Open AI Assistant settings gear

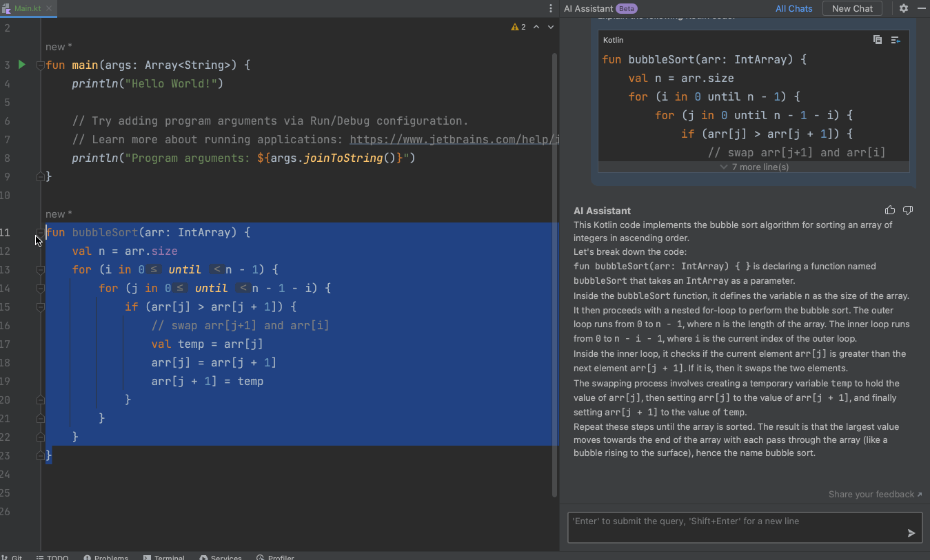click(x=904, y=8)
